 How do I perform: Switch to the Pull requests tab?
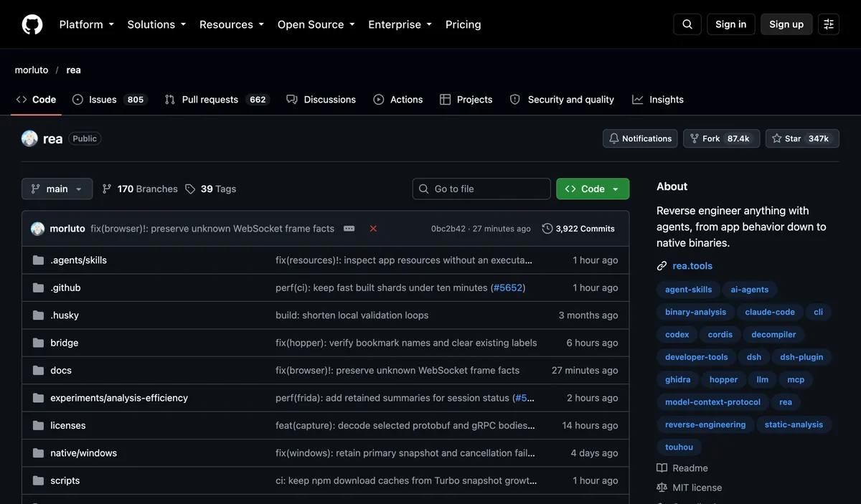(217, 100)
